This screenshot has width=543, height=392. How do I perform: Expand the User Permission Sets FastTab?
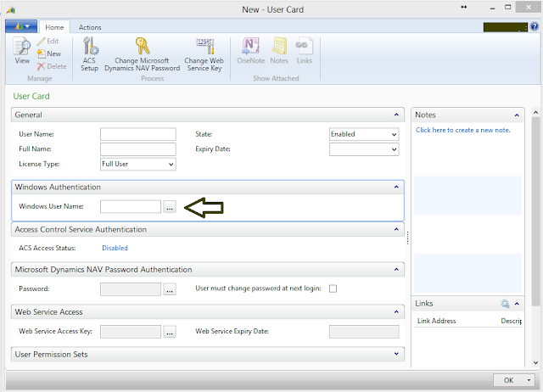click(x=396, y=354)
